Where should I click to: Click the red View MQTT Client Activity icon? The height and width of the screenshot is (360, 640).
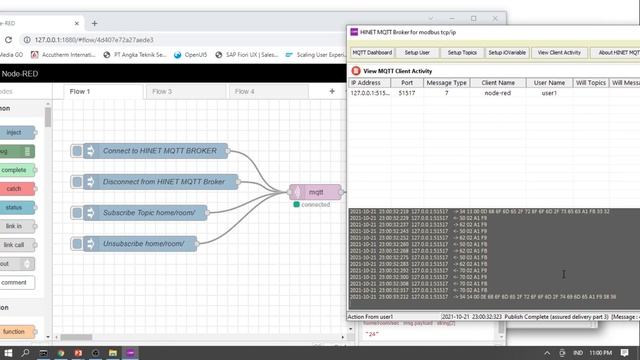tap(356, 71)
